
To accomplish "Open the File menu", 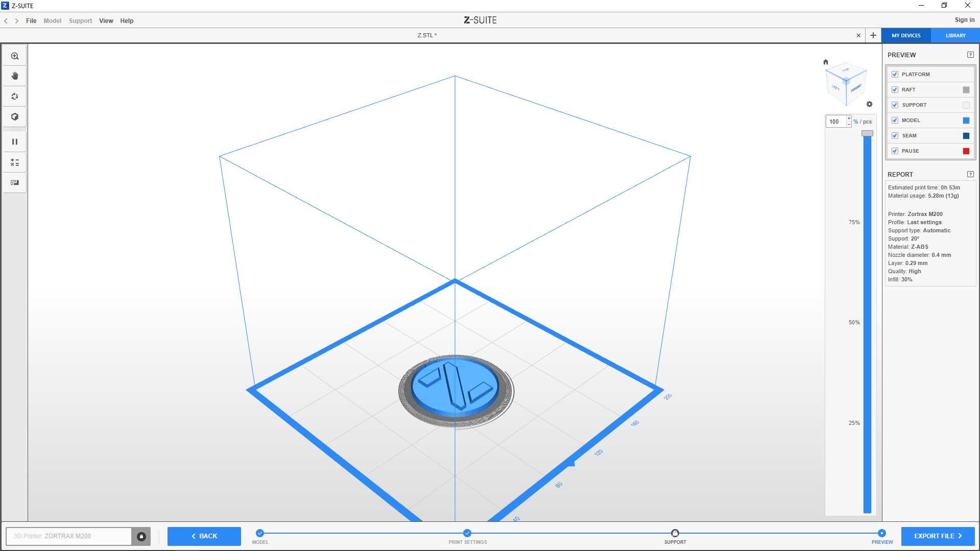I will [31, 21].
